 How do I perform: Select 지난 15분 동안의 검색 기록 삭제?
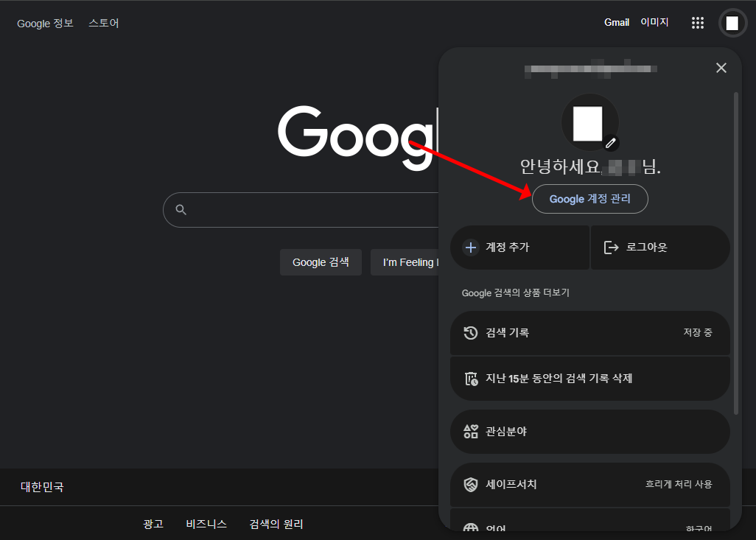click(x=589, y=379)
